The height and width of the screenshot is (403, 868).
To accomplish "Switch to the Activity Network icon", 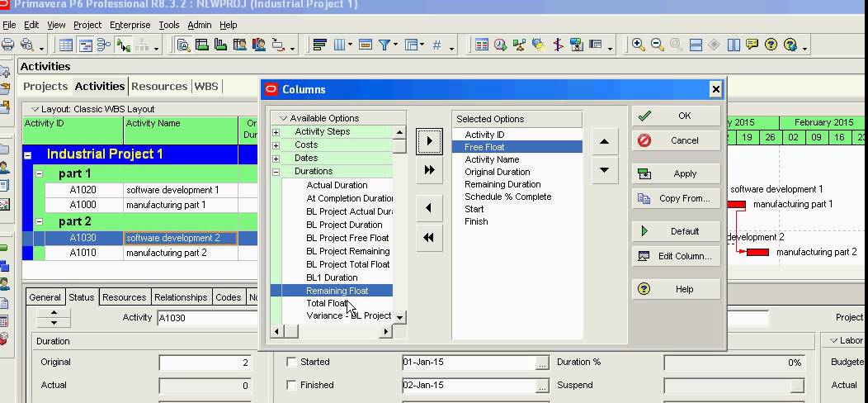I will (x=103, y=45).
